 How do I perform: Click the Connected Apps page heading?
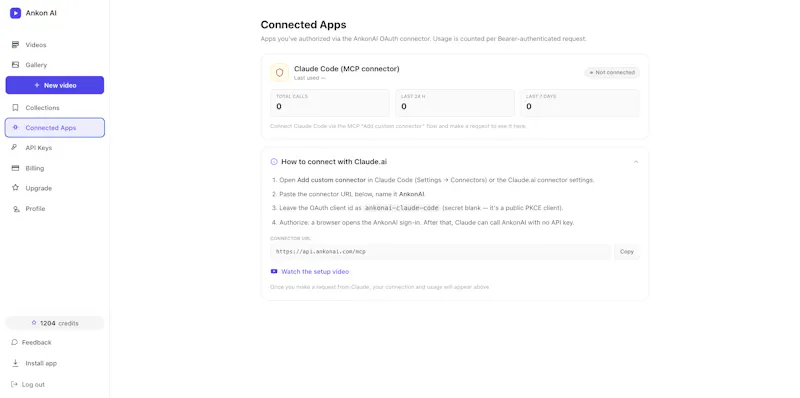[x=303, y=24]
